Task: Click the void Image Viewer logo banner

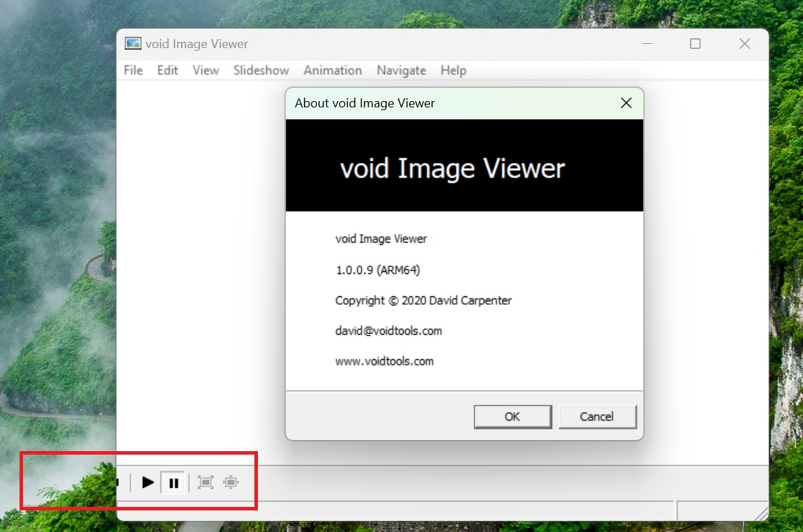Action: point(464,165)
